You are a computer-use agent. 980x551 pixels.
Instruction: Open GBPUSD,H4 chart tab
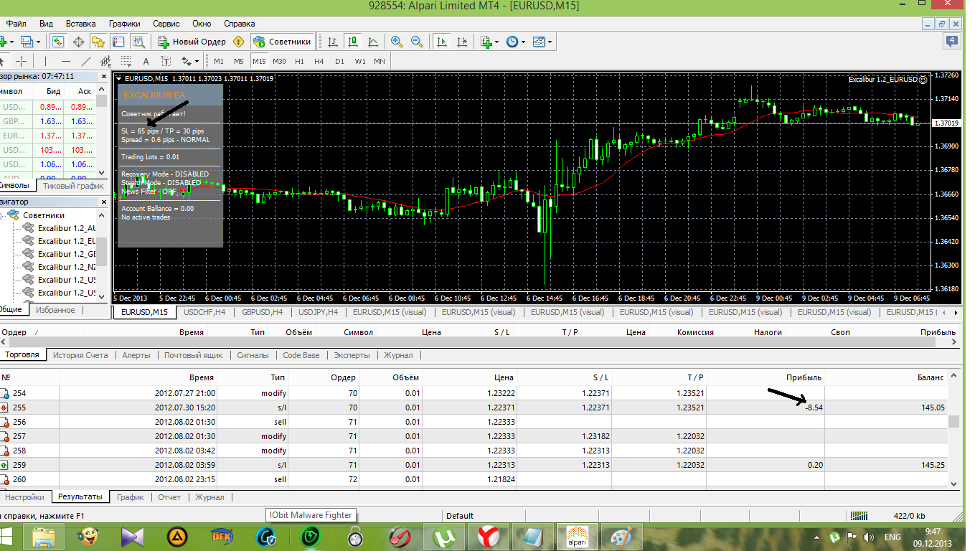click(x=263, y=312)
